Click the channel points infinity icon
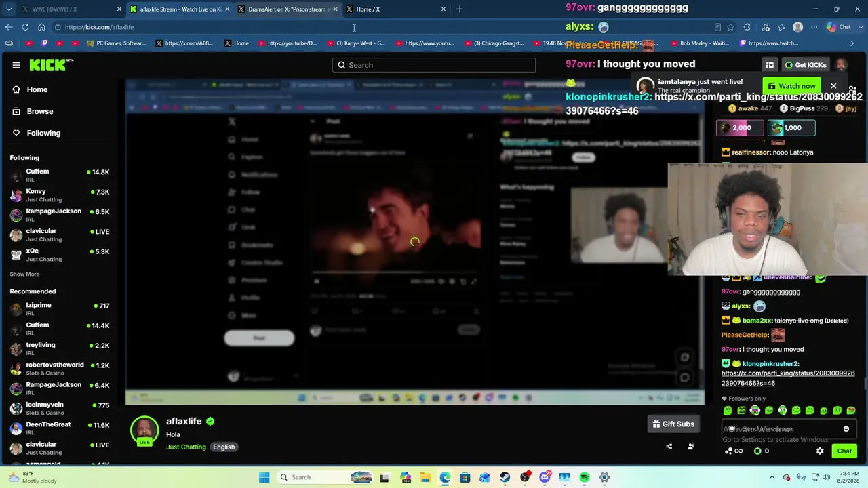The image size is (868, 488). 734,451
